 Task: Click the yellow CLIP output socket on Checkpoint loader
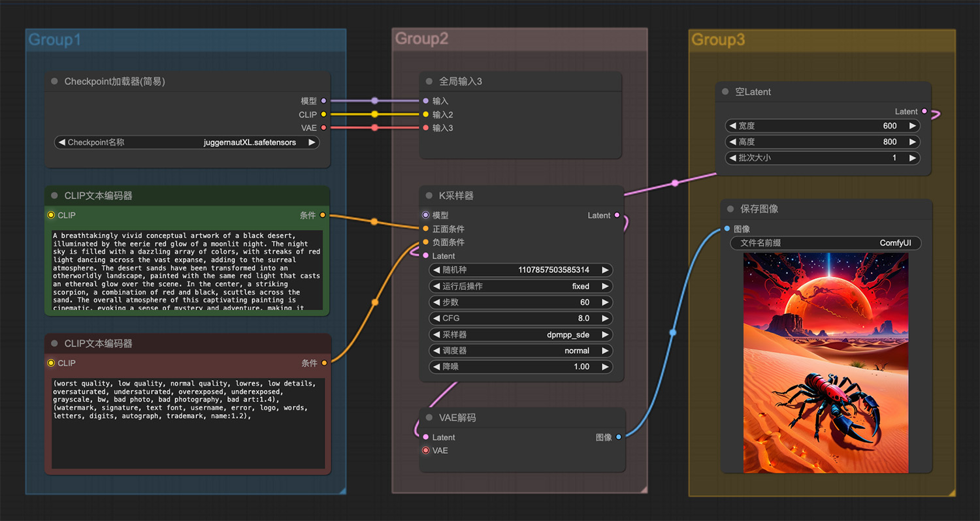click(323, 114)
